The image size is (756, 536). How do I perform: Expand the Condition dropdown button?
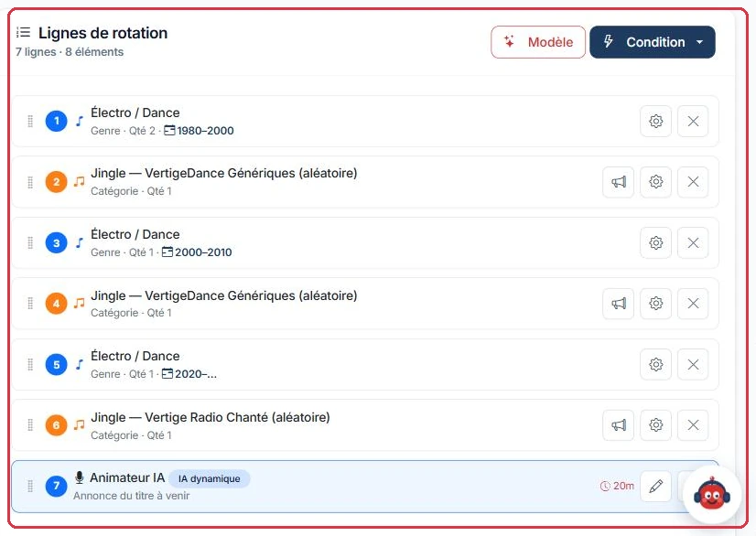pyautogui.click(x=653, y=42)
